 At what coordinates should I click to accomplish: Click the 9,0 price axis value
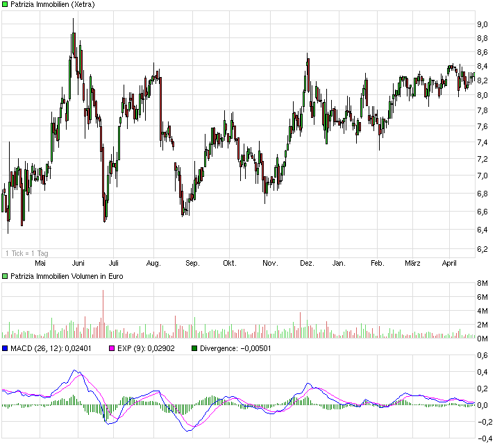pyautogui.click(x=482, y=24)
